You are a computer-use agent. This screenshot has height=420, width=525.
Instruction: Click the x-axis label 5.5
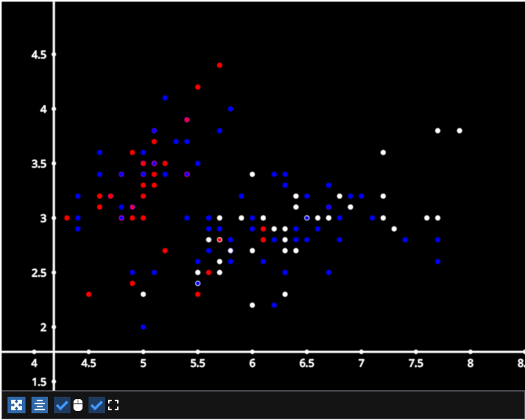197,364
